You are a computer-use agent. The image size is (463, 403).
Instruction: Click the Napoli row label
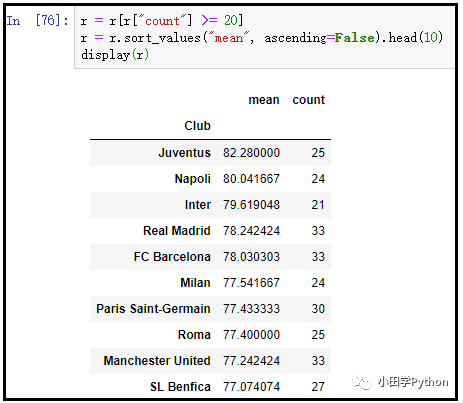click(x=193, y=179)
